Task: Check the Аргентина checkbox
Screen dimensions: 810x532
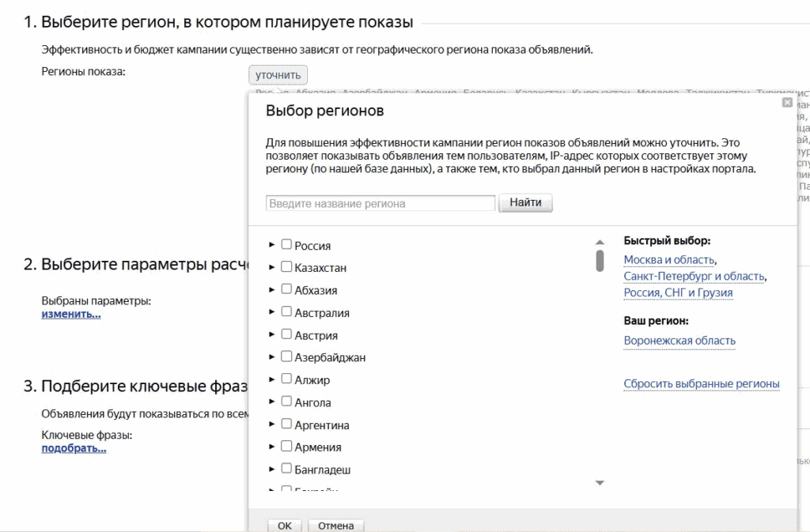Action: click(x=286, y=424)
